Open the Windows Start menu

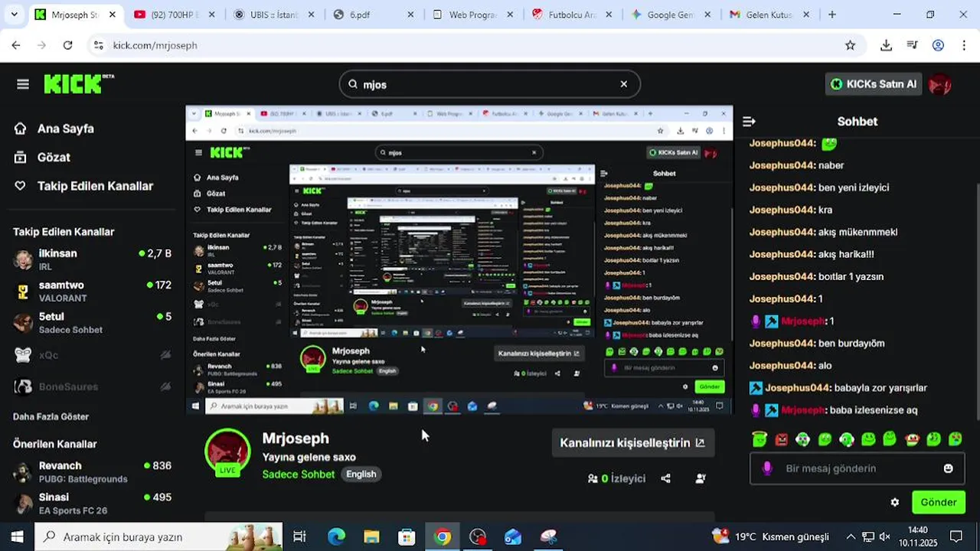[17, 536]
